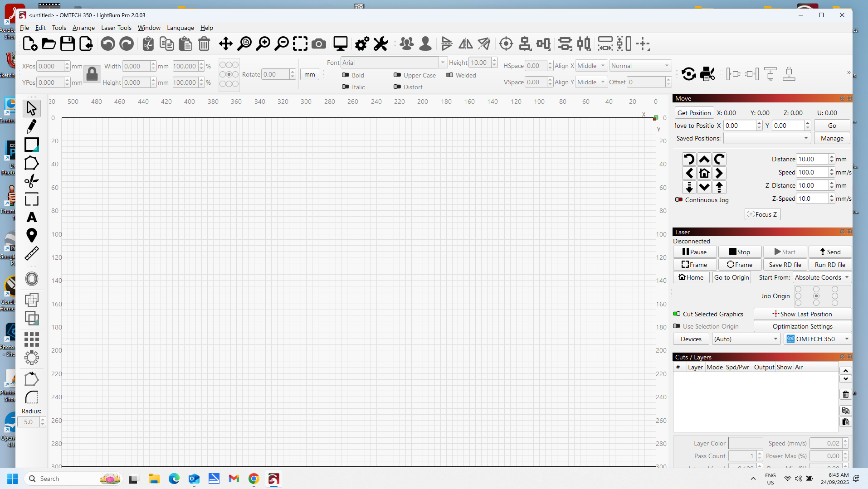The width and height of the screenshot is (868, 489).
Task: Click the Optimization Settings button
Action: click(x=802, y=326)
